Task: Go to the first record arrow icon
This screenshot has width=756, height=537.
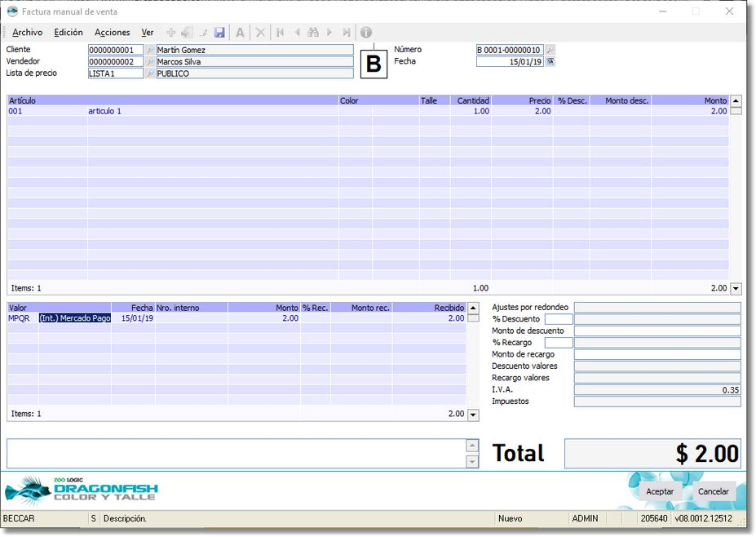Action: [x=280, y=33]
